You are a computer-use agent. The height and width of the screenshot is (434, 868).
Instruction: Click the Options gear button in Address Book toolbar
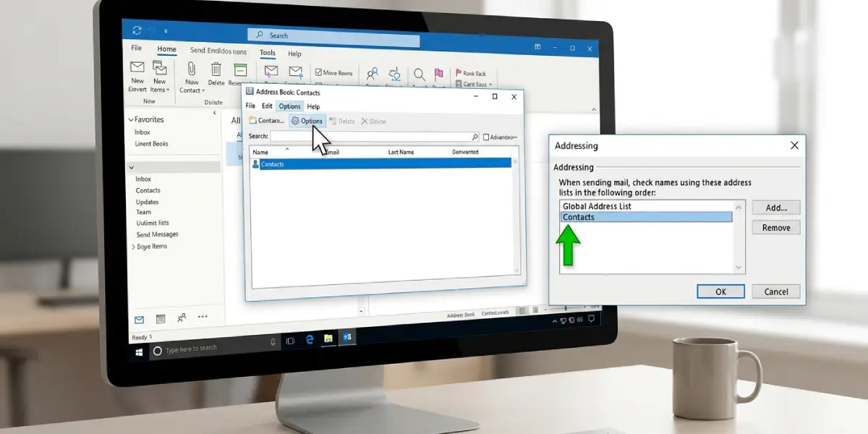(307, 121)
